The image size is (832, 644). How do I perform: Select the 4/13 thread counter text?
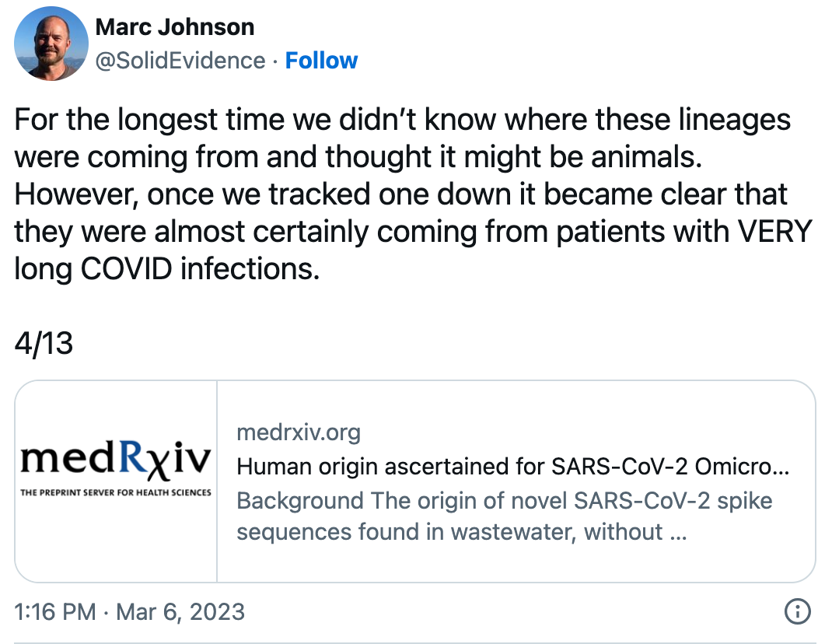click(44, 343)
